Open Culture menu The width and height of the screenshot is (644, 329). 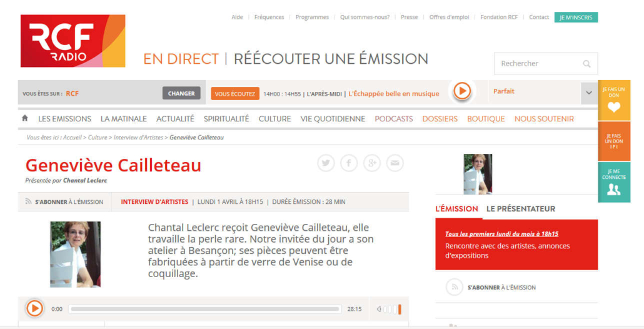pyautogui.click(x=274, y=119)
